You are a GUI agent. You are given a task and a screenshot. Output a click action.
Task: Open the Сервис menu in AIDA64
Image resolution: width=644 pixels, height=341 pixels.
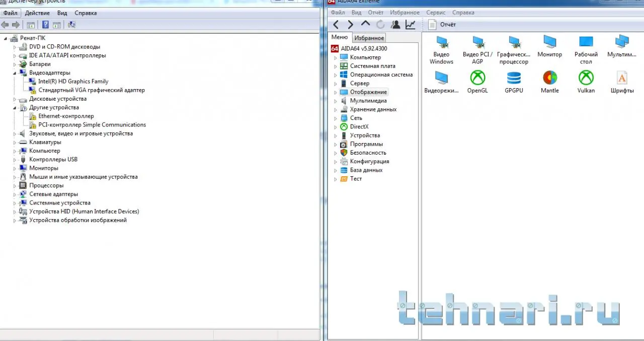tap(436, 13)
